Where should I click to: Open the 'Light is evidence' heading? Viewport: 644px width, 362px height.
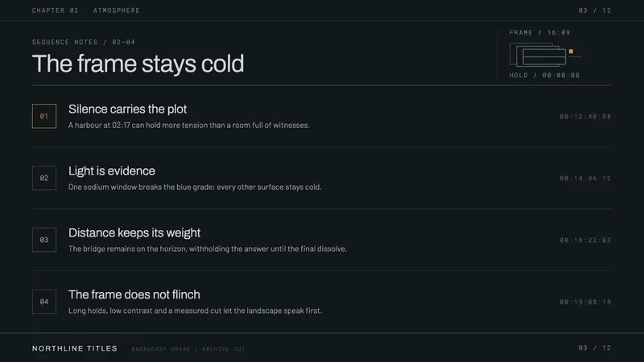point(112,171)
